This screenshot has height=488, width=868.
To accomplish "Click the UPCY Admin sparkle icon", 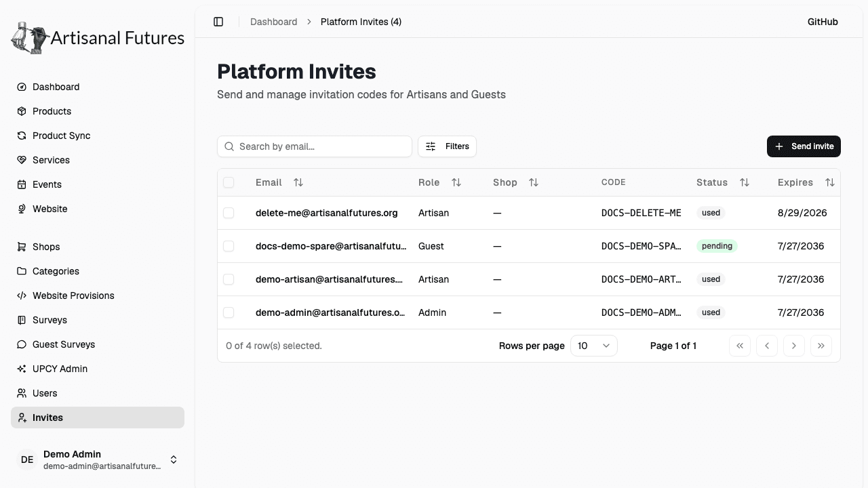I will (22, 369).
